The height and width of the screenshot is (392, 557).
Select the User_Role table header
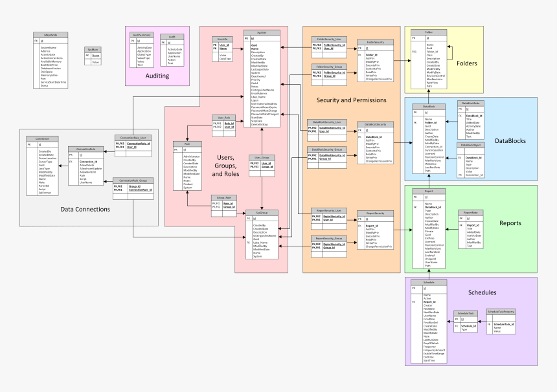[224, 118]
